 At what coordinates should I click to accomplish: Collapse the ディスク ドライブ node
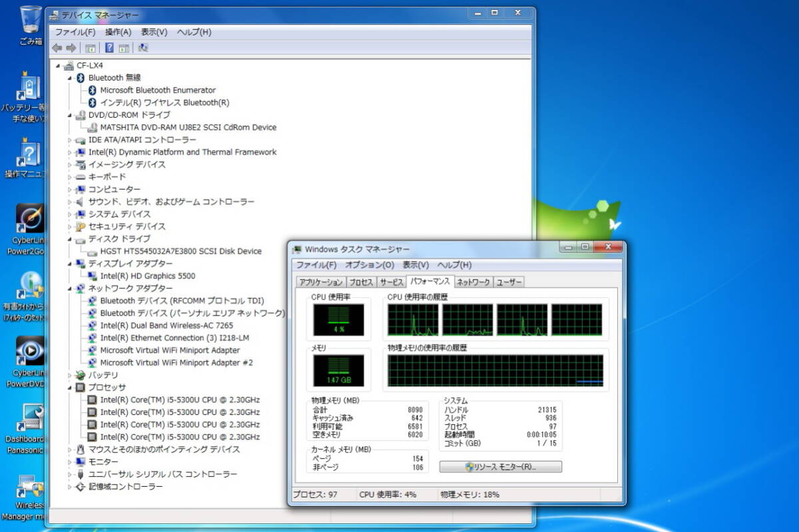[x=70, y=239]
